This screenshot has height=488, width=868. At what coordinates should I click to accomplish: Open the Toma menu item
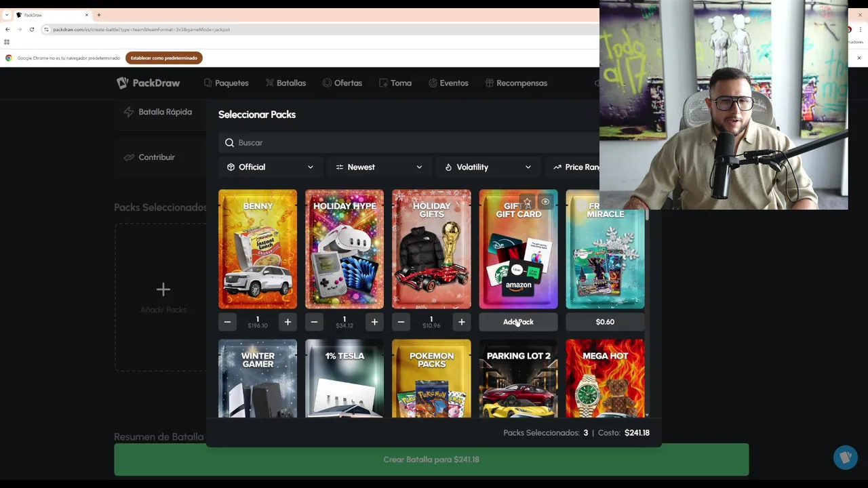[x=395, y=83]
